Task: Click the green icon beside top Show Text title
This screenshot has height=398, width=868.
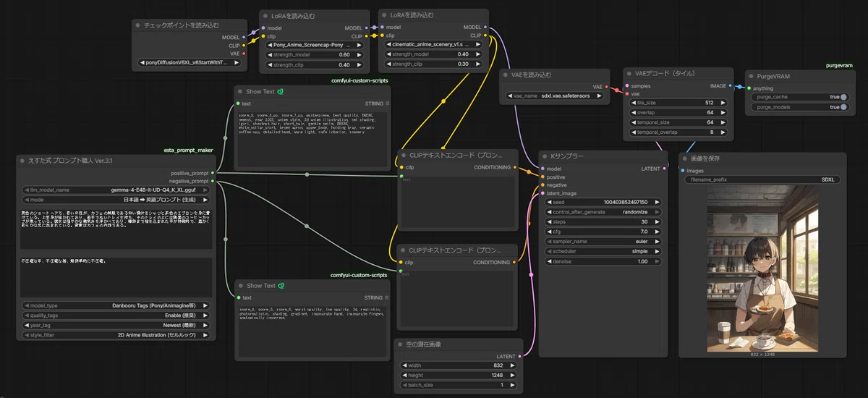Action: (x=279, y=92)
